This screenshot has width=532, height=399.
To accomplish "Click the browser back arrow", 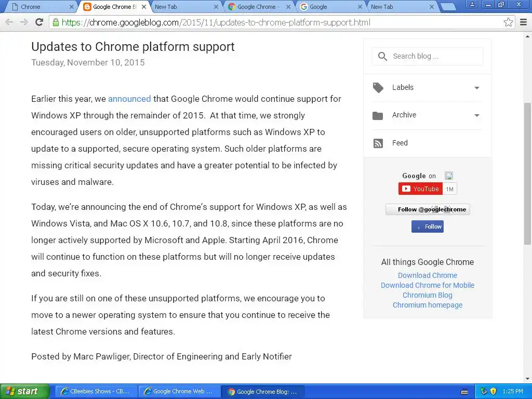I will tap(9, 22).
